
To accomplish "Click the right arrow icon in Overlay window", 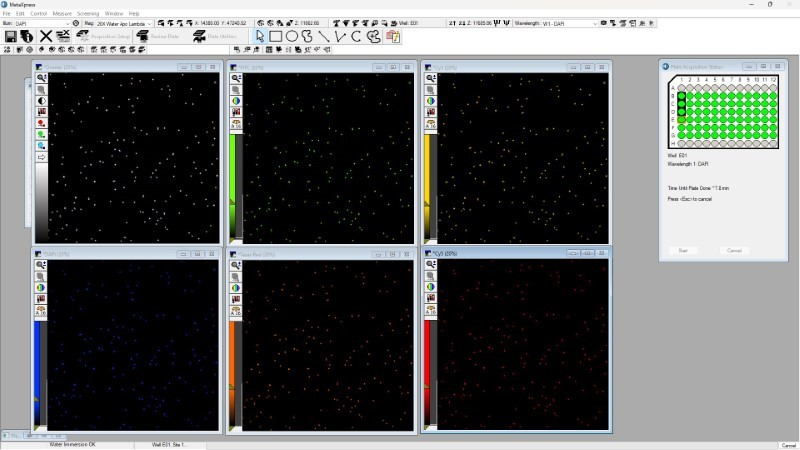I will coord(41,157).
